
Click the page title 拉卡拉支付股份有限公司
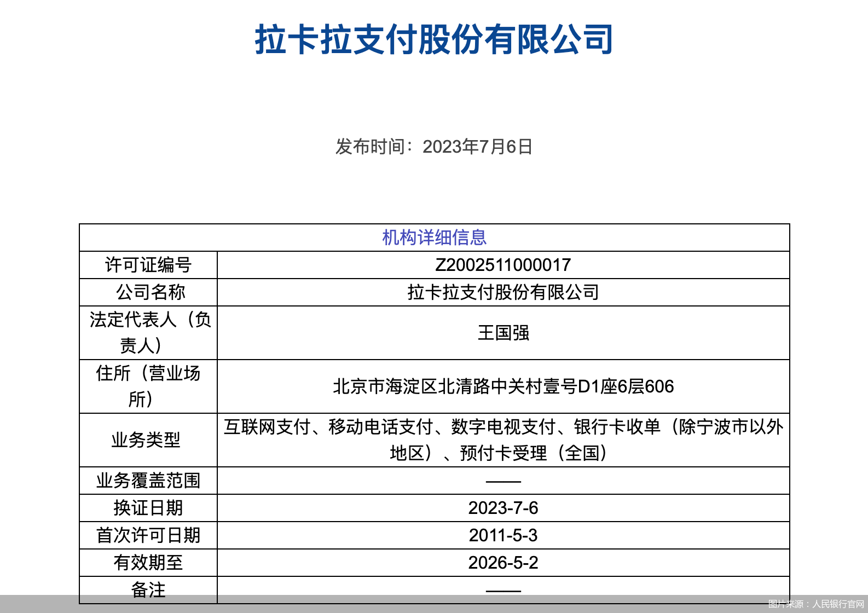[434, 40]
